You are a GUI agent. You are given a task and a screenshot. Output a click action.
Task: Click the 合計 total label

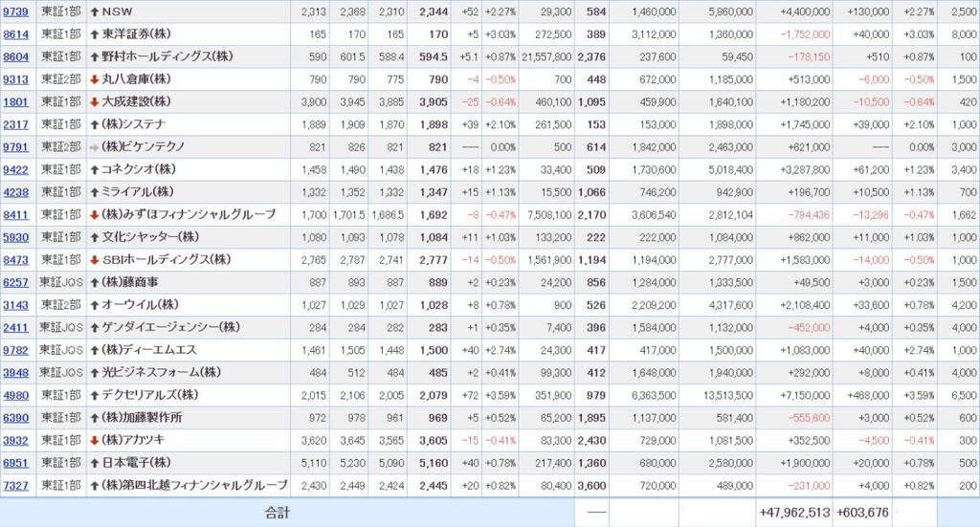pyautogui.click(x=277, y=513)
